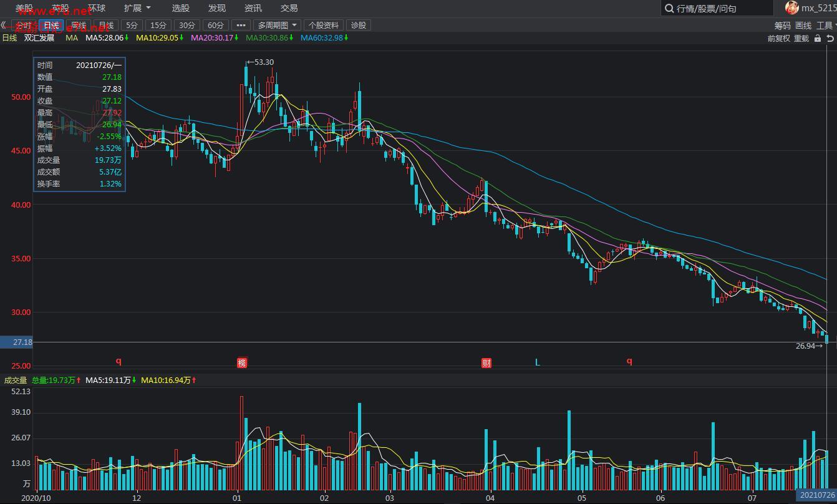837x504 pixels.
Task: Click the 日线 label left of stock name
Action: [x=9, y=38]
